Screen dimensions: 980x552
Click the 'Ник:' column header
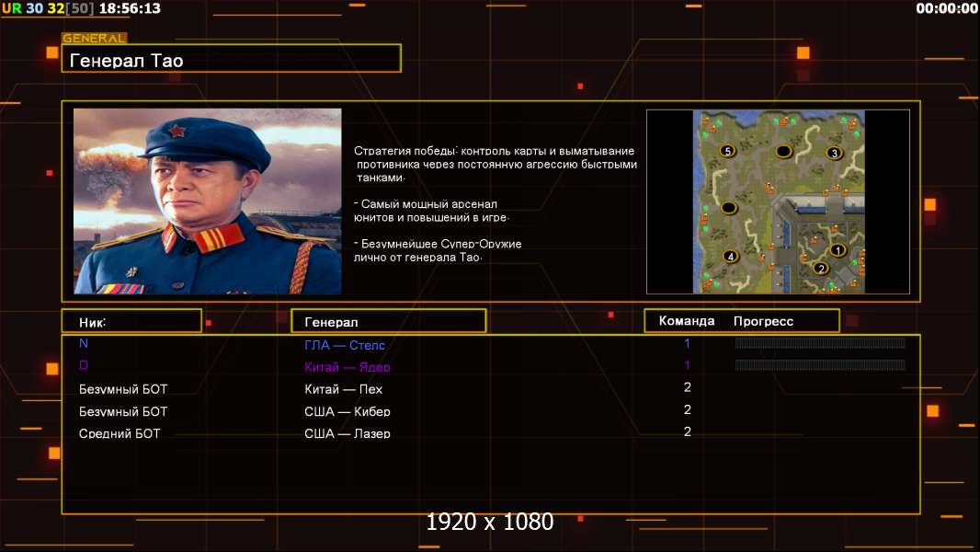pyautogui.click(x=131, y=321)
